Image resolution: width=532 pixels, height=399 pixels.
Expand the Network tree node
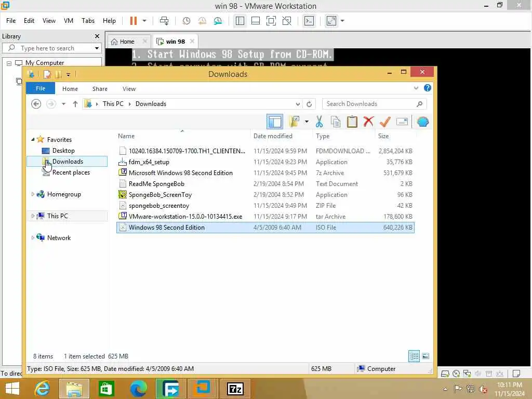coord(33,238)
